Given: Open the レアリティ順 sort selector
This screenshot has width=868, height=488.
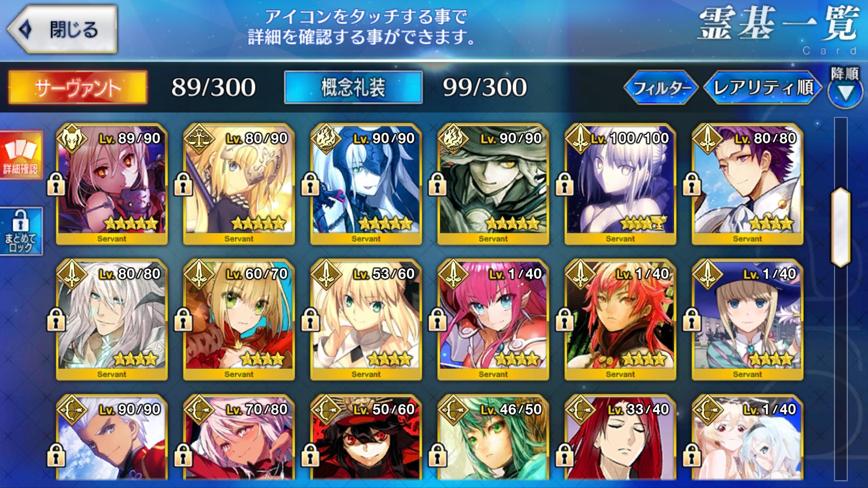Looking at the screenshot, I should (x=763, y=88).
